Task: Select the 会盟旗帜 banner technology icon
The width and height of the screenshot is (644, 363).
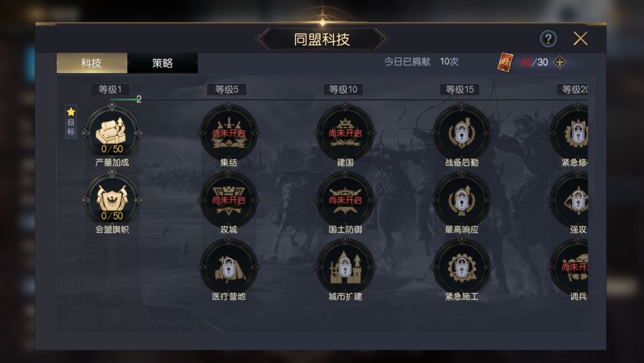Action: [112, 200]
